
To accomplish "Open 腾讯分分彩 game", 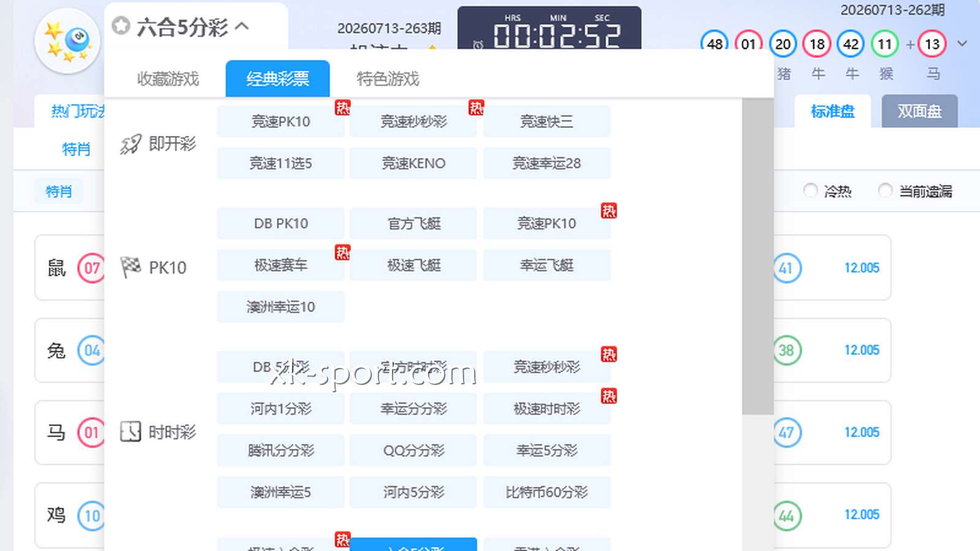I will click(281, 450).
